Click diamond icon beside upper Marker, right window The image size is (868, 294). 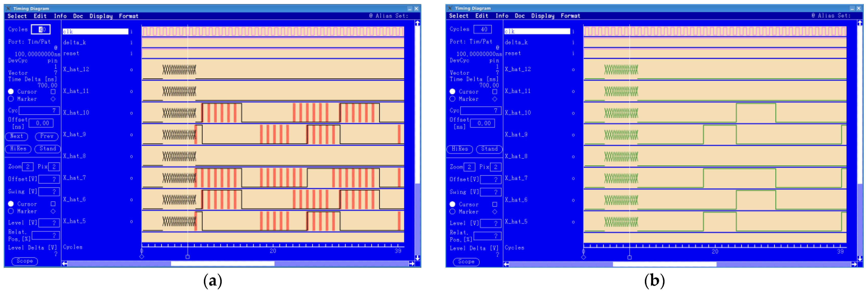[x=495, y=99]
